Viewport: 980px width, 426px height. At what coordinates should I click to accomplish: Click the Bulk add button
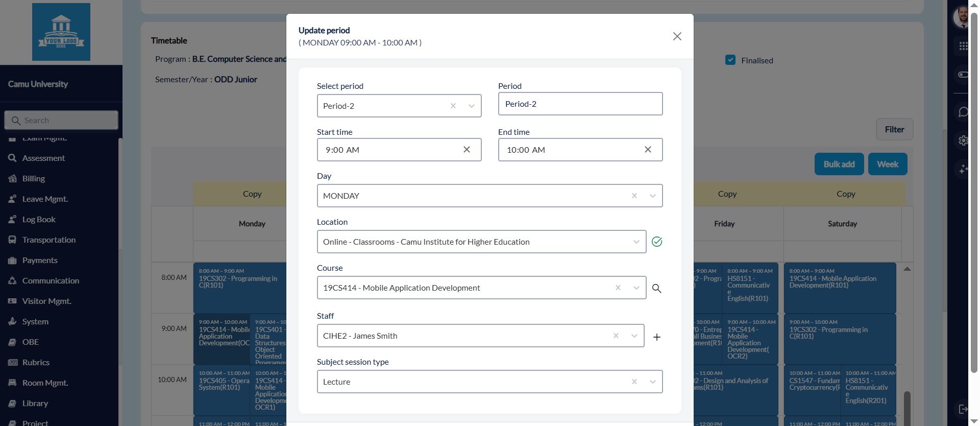click(x=839, y=164)
